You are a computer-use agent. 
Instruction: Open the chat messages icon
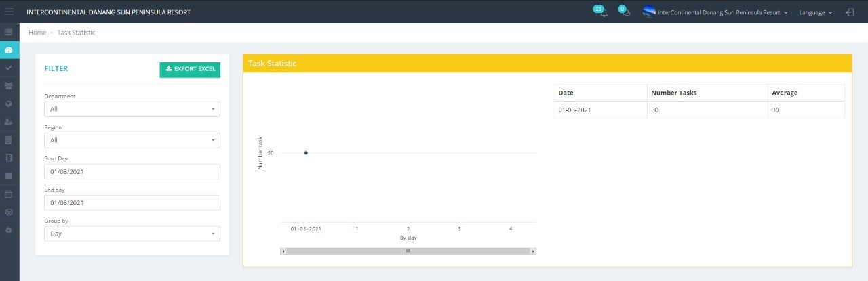point(626,13)
